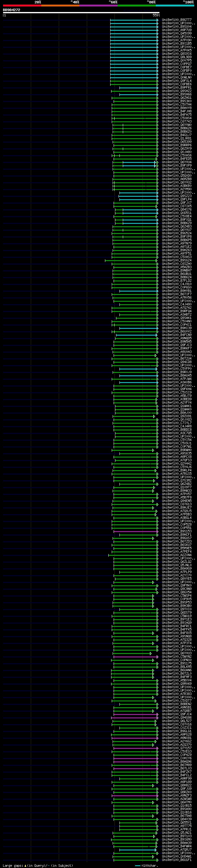This screenshot has width=197, height=868.
Task: Open hit UniRef100_B9SGZ4
Action: click(176, 260)
